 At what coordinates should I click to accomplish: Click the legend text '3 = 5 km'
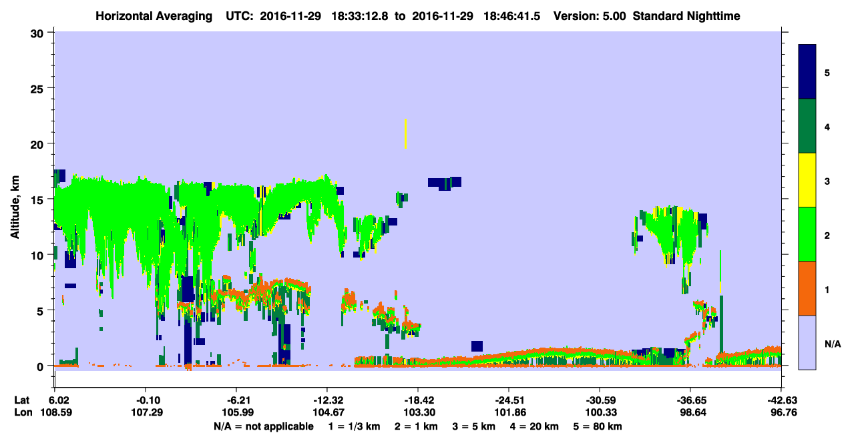[x=473, y=426]
